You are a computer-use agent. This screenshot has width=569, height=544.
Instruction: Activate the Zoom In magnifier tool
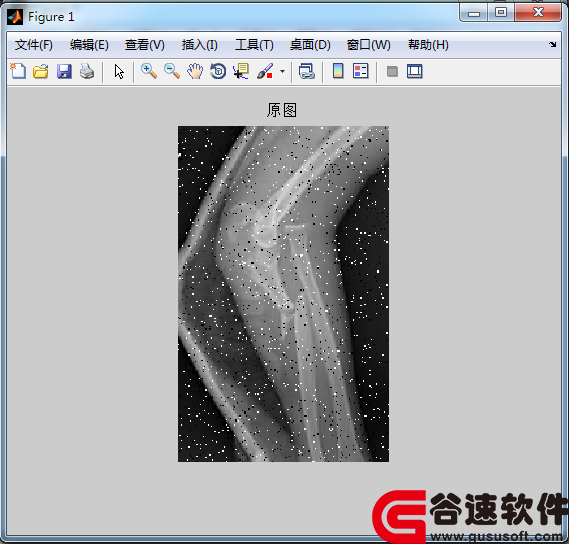pos(149,71)
